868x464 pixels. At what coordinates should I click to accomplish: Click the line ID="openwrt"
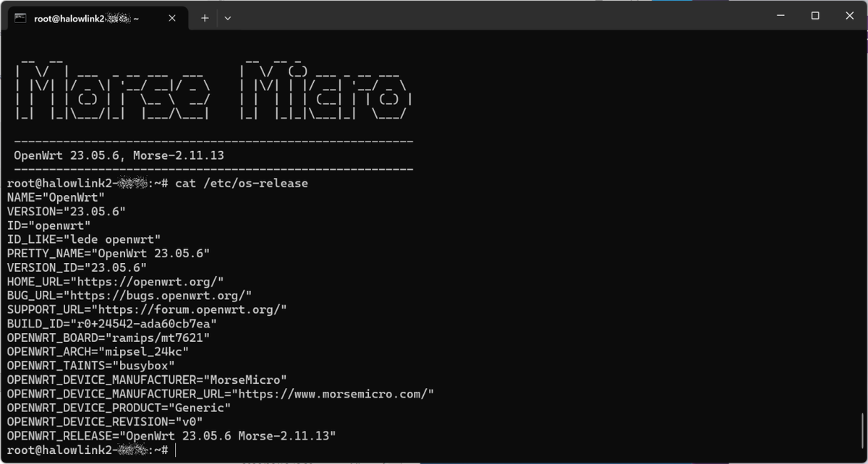click(x=49, y=225)
